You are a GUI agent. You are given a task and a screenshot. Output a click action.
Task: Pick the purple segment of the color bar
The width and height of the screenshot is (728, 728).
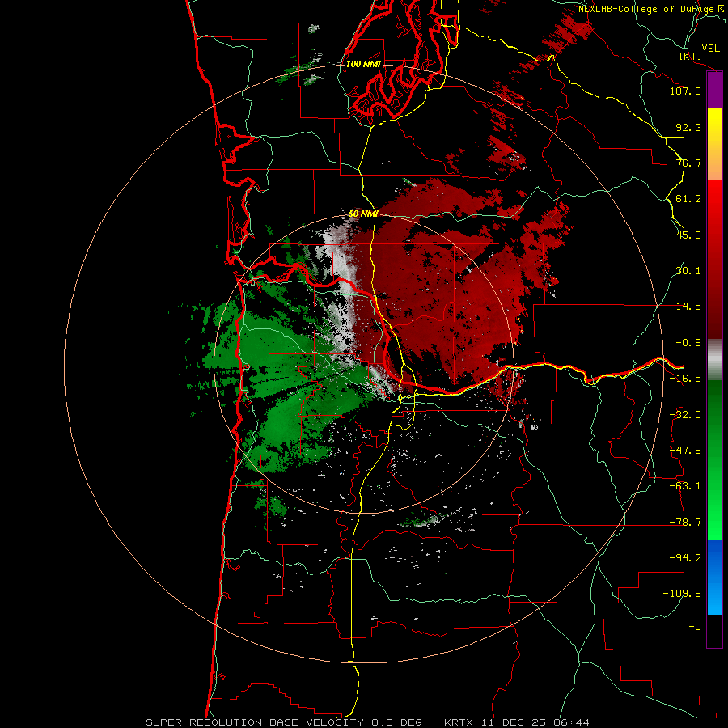[x=714, y=91]
